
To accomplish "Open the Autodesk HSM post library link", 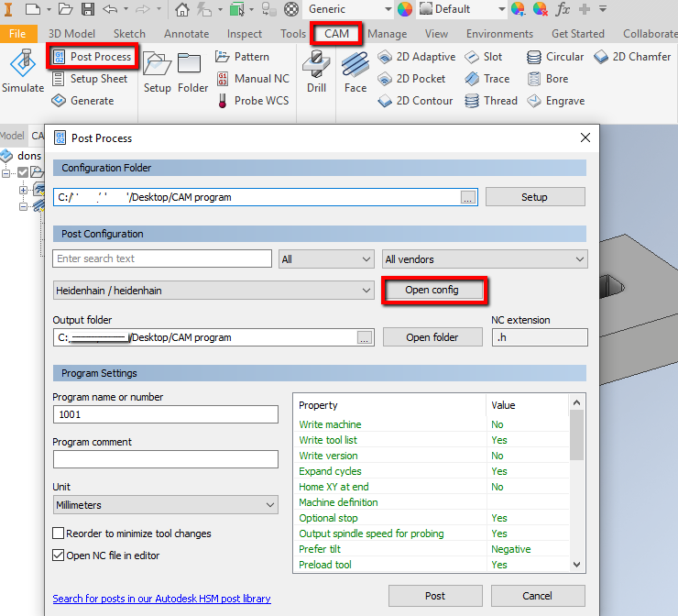I will (x=162, y=599).
